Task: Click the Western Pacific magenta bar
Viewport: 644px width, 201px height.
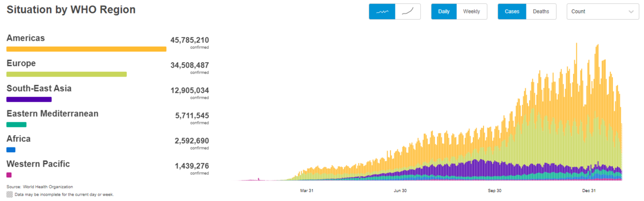Action: (x=9, y=175)
